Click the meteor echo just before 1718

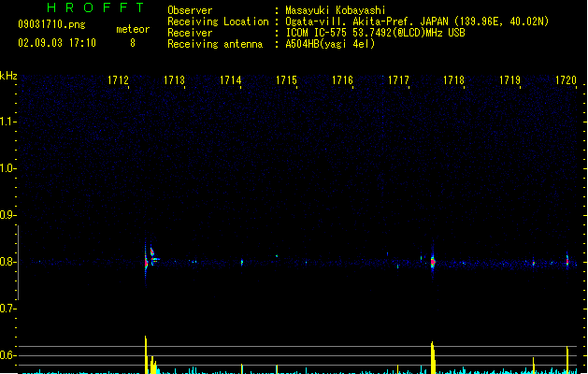(433, 262)
